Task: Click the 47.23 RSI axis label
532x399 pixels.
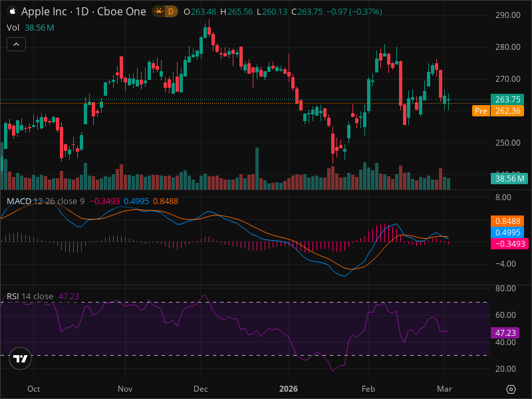Action: pyautogui.click(x=505, y=333)
